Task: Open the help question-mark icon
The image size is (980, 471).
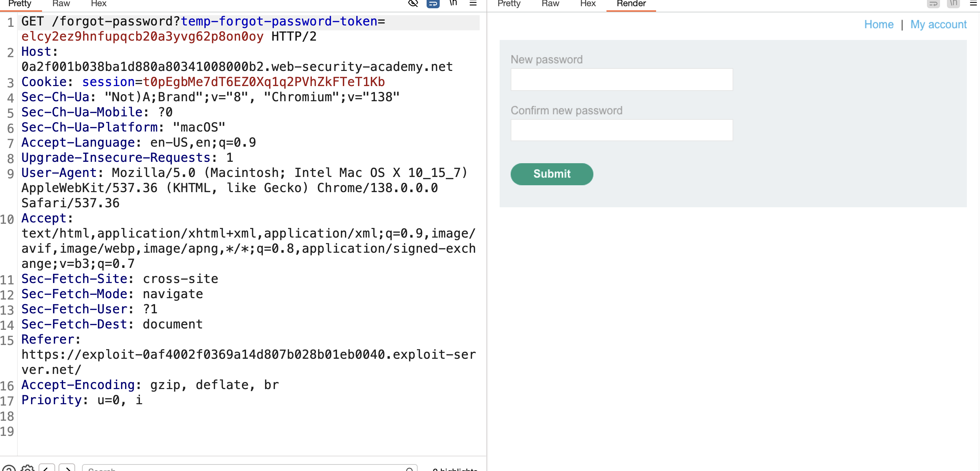Action: [9, 468]
